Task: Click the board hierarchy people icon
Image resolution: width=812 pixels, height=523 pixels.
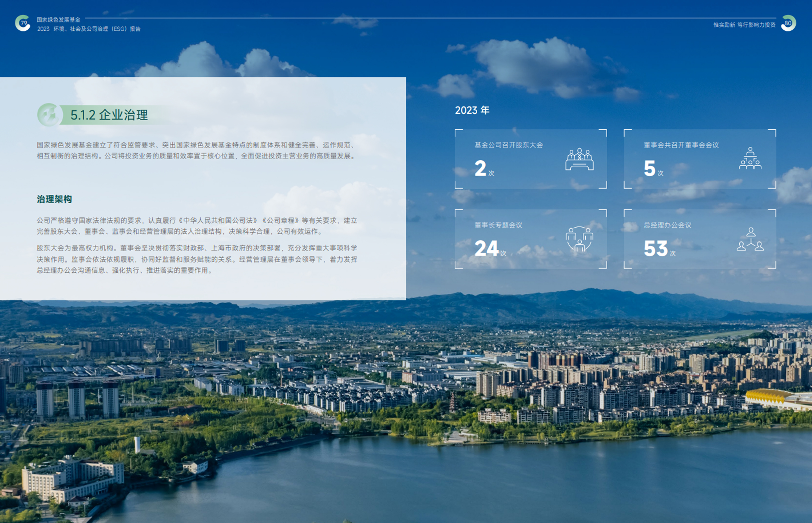Action: click(750, 158)
